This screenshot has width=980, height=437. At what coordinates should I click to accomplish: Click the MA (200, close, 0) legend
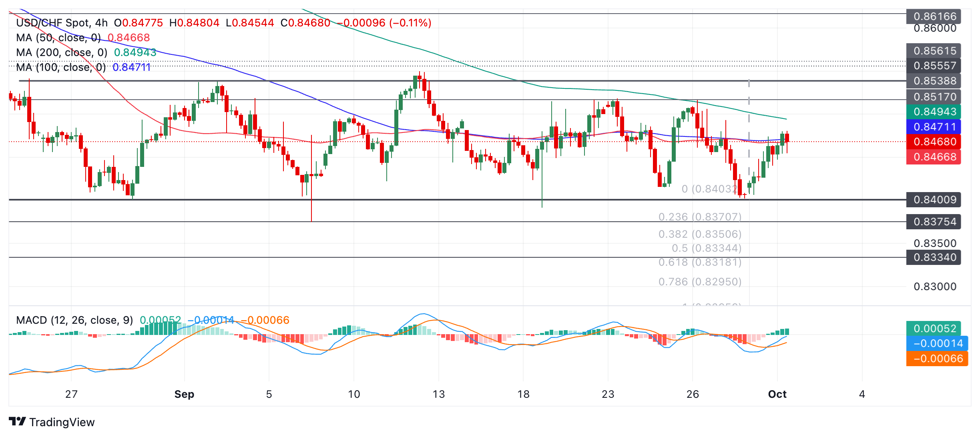click(x=62, y=52)
